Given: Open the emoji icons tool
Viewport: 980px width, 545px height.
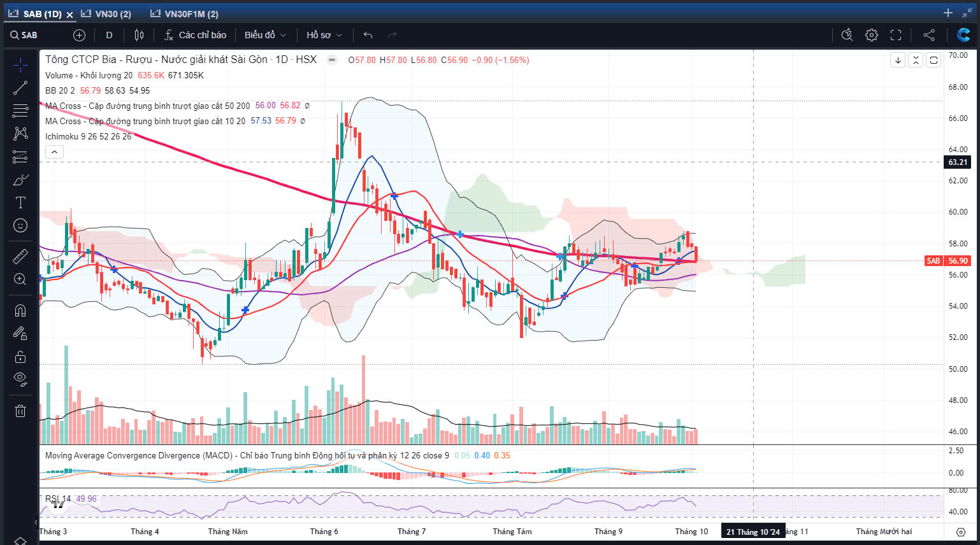Looking at the screenshot, I should point(20,225).
